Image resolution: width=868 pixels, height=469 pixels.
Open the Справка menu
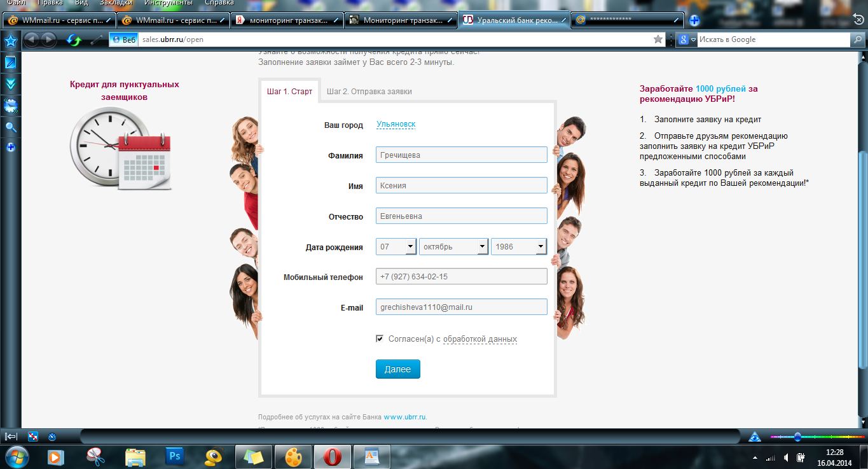coord(219,3)
